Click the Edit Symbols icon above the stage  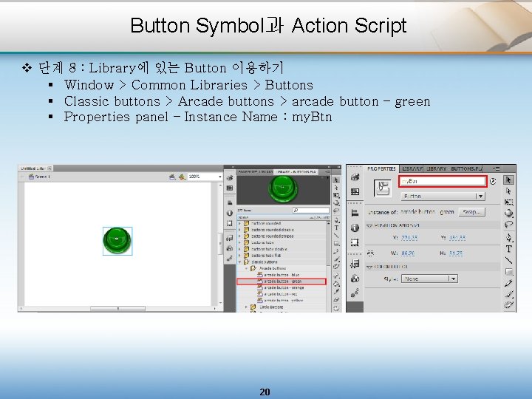pos(183,177)
